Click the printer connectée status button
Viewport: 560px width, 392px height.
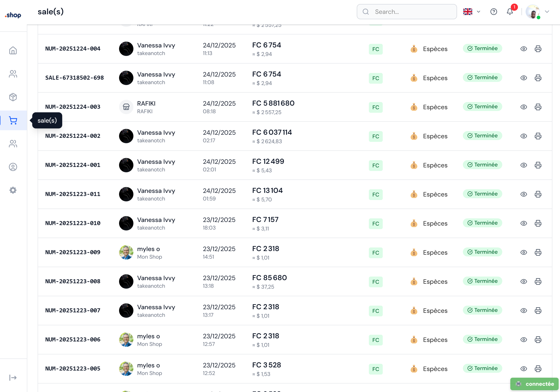[x=534, y=384]
